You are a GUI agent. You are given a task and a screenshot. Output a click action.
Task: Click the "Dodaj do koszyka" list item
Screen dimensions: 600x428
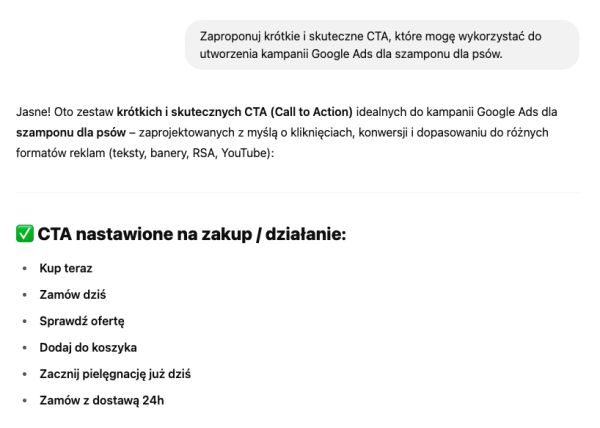88,347
